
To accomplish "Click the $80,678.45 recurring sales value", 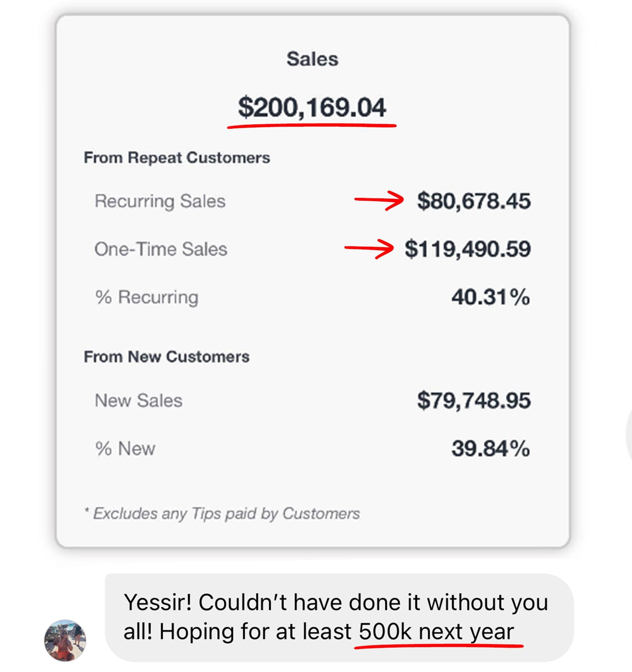I will [474, 201].
